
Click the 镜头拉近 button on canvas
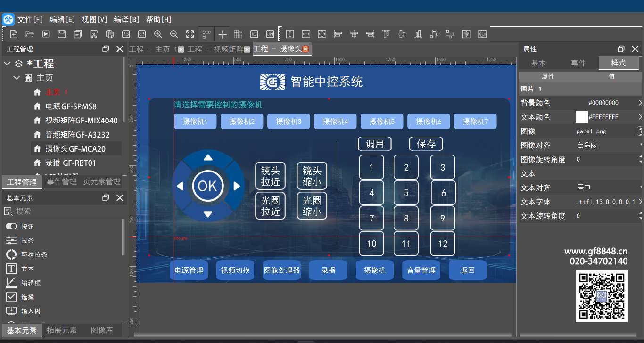pyautogui.click(x=271, y=177)
